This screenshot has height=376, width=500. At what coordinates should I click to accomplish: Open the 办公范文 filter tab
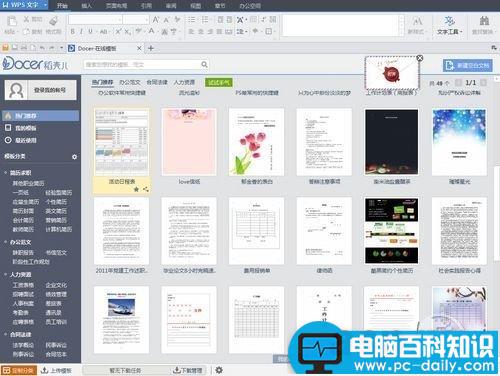point(130,82)
